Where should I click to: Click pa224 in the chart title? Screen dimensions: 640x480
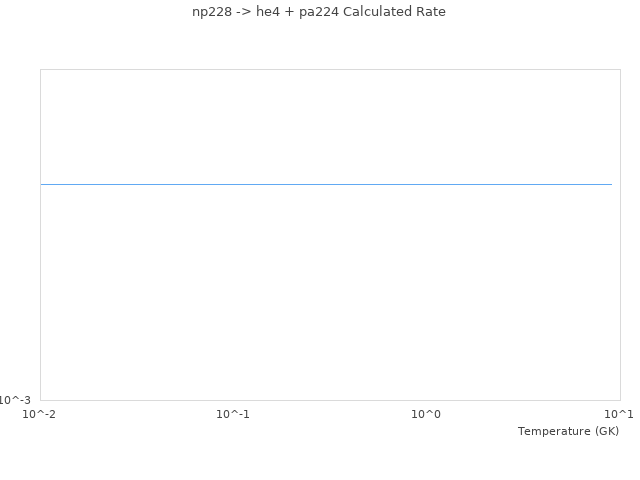pos(319,12)
